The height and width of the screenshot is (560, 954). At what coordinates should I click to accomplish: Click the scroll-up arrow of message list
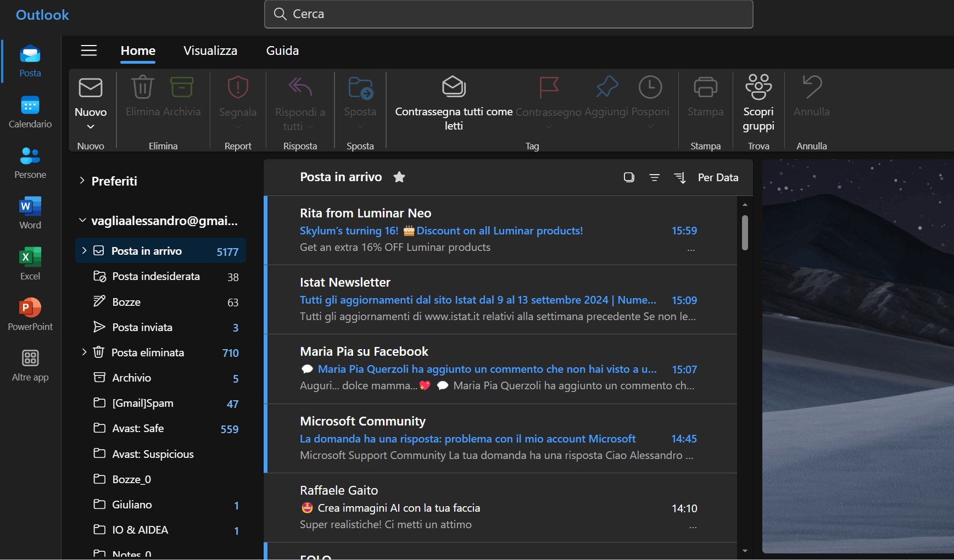[x=745, y=204]
